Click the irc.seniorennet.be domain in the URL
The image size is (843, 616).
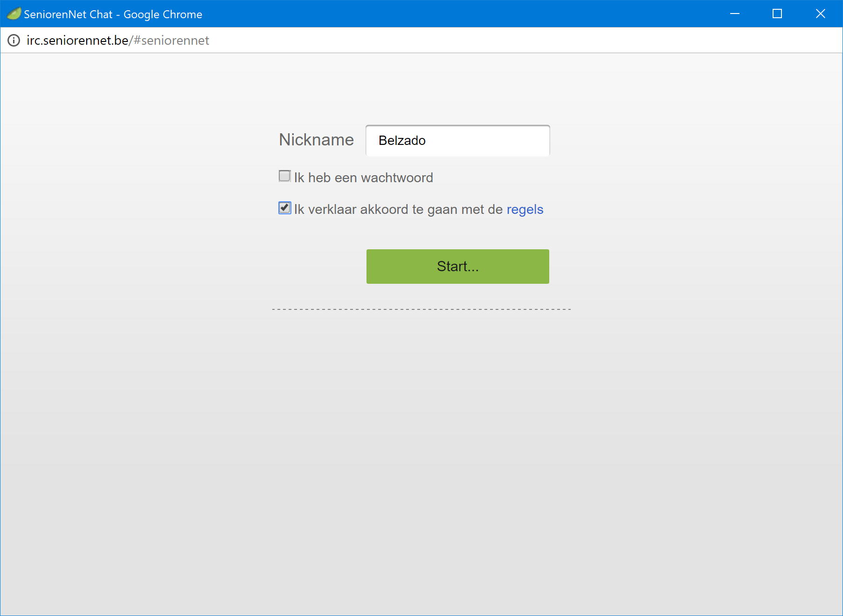coord(77,41)
